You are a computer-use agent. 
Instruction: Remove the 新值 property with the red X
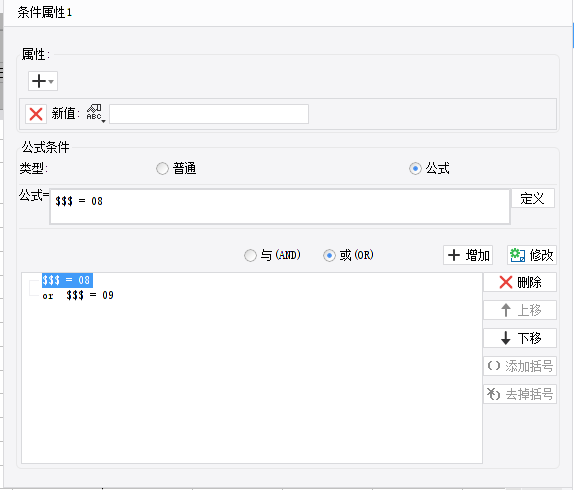(x=36, y=114)
